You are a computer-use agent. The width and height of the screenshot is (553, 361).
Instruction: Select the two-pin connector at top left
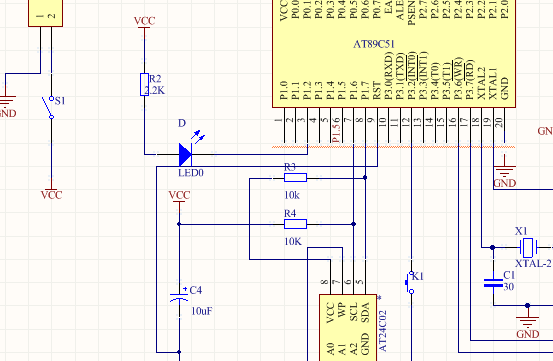[45, 13]
